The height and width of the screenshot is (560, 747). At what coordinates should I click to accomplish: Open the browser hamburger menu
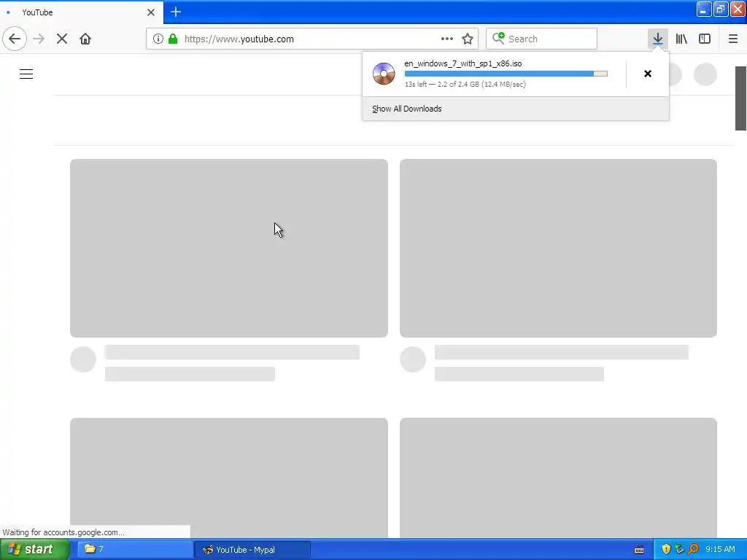point(733,39)
